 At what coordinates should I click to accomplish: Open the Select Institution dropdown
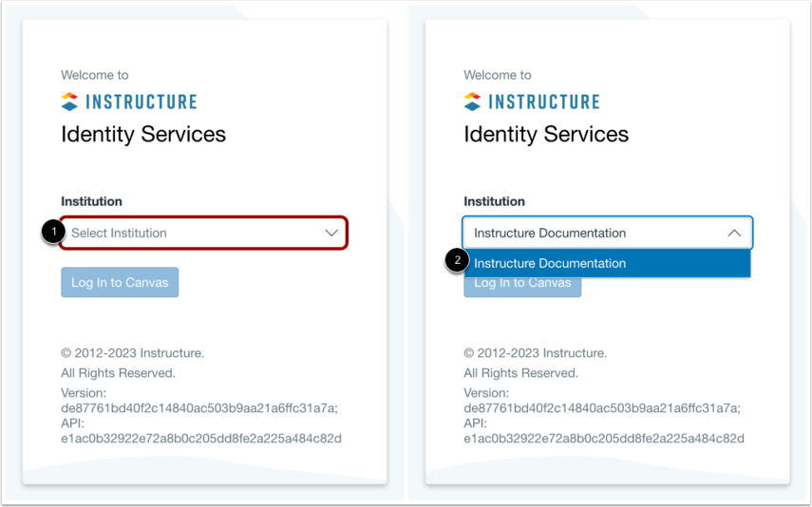203,233
